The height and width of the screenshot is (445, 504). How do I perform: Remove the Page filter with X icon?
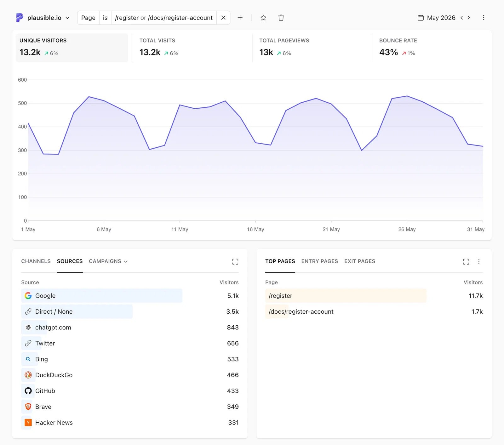pyautogui.click(x=223, y=18)
